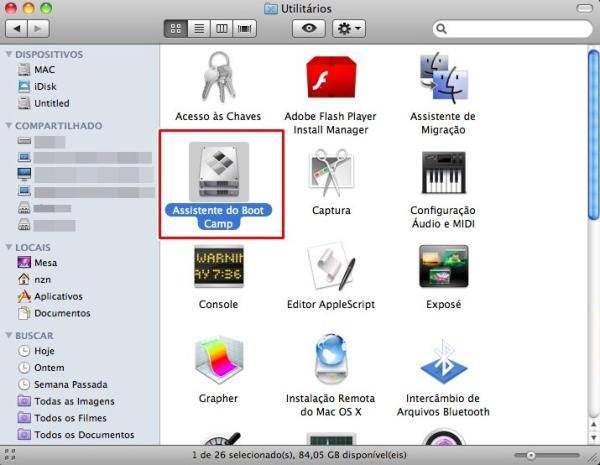Open the Console warning icon
This screenshot has height=465, width=600.
point(218,266)
